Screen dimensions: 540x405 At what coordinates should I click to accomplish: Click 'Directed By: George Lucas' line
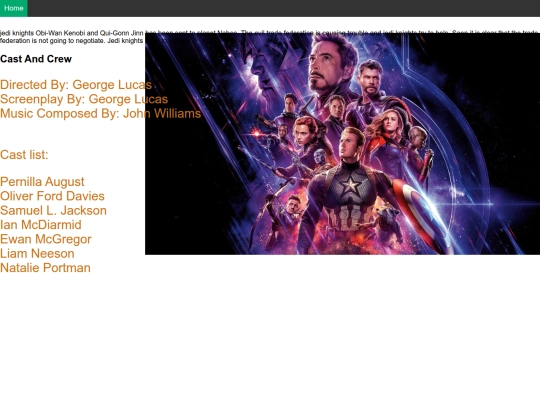[76, 85]
